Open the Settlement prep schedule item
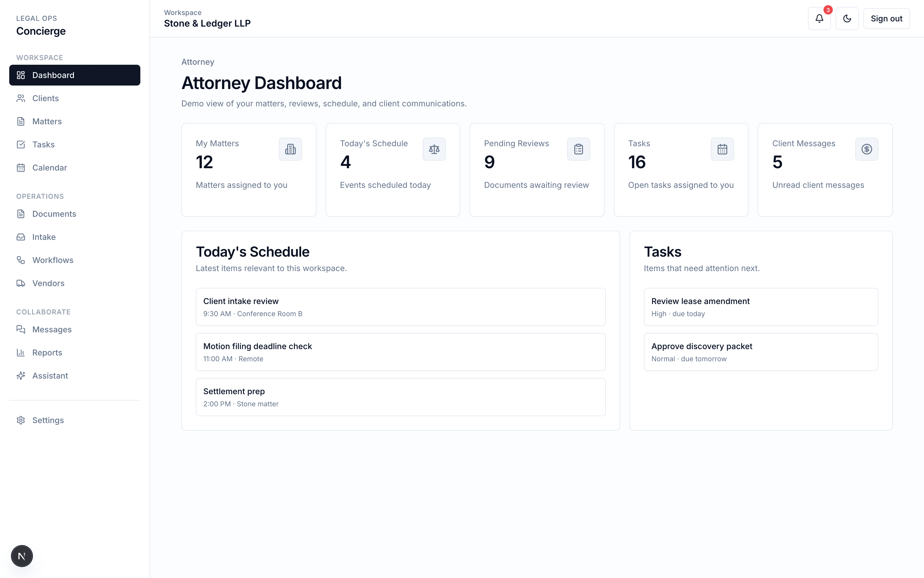Screen dimensions: 924x578 tap(400, 397)
